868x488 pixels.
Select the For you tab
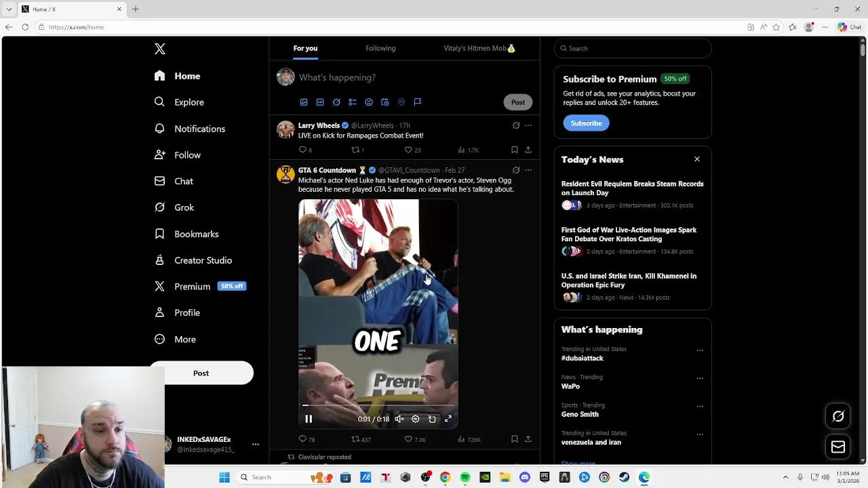coord(305,48)
